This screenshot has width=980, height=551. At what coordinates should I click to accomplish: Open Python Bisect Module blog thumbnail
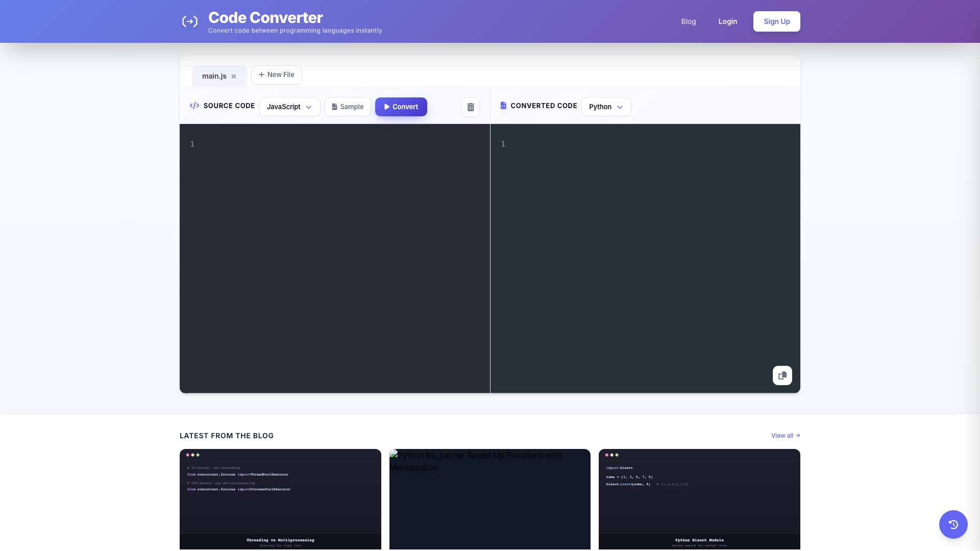tap(699, 499)
